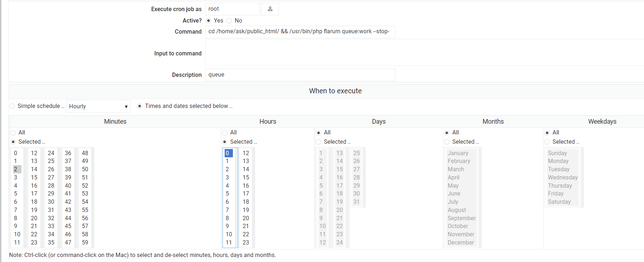Choose Selected option under Months
Image resolution: width=644 pixels, height=262 pixels.
click(x=447, y=142)
